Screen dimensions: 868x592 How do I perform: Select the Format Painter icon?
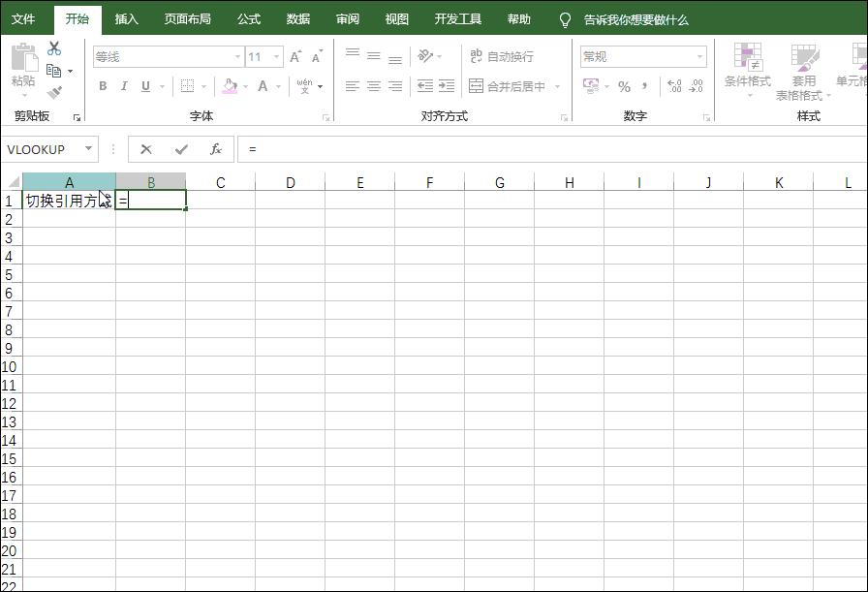pos(55,90)
